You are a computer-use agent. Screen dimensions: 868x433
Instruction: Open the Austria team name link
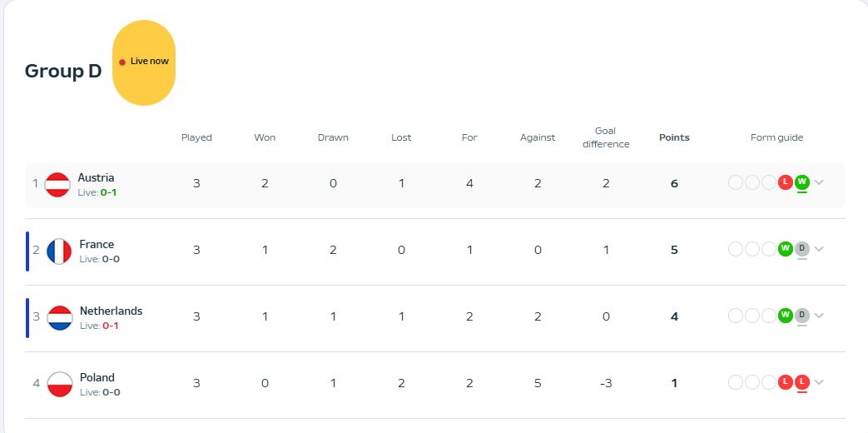(x=97, y=177)
